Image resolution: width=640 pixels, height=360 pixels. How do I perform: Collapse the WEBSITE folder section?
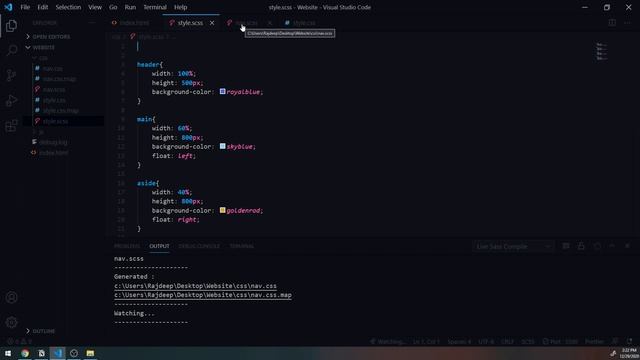(x=43, y=47)
